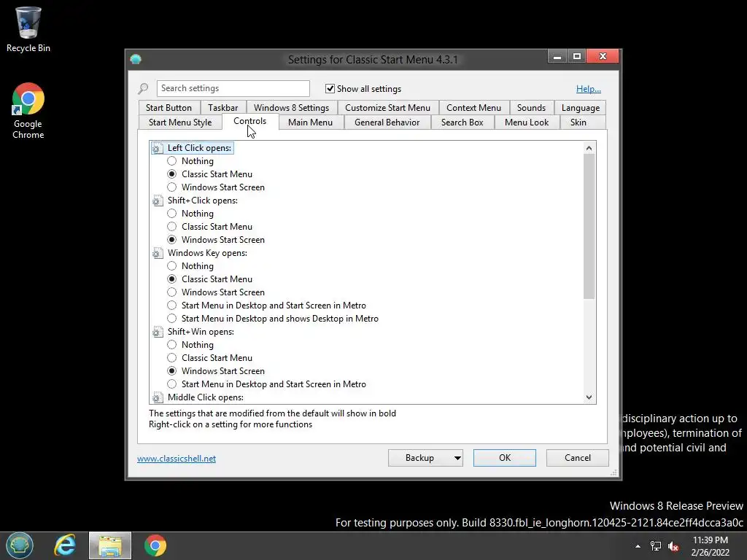Select Classic Start Menu under Shift+Win opens
The image size is (747, 560).
172,358
